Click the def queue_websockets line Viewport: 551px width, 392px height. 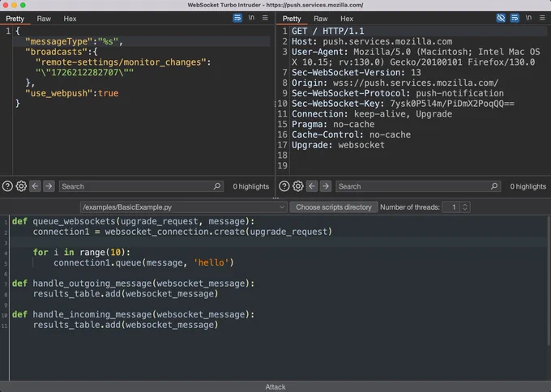[133, 221]
